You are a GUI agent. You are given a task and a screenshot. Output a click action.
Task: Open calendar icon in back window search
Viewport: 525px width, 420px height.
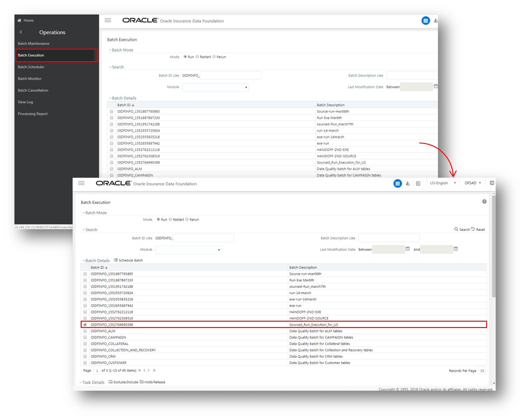436,86
